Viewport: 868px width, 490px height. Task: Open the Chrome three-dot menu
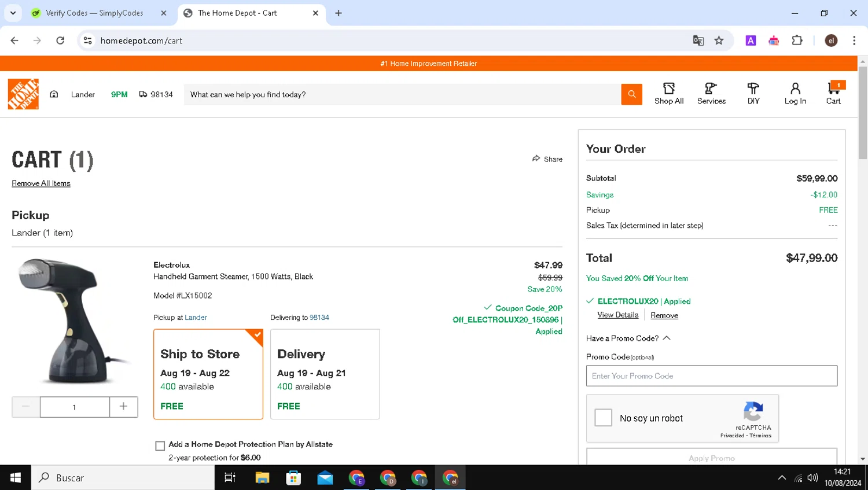point(854,40)
